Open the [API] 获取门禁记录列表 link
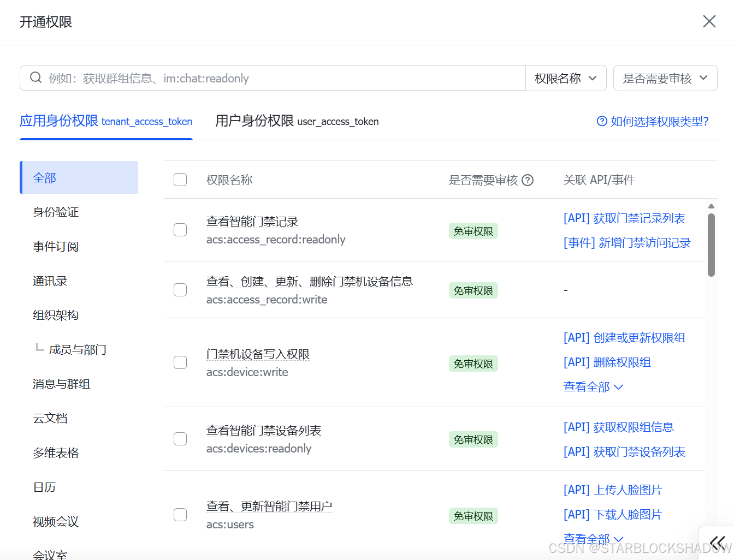 tap(624, 218)
